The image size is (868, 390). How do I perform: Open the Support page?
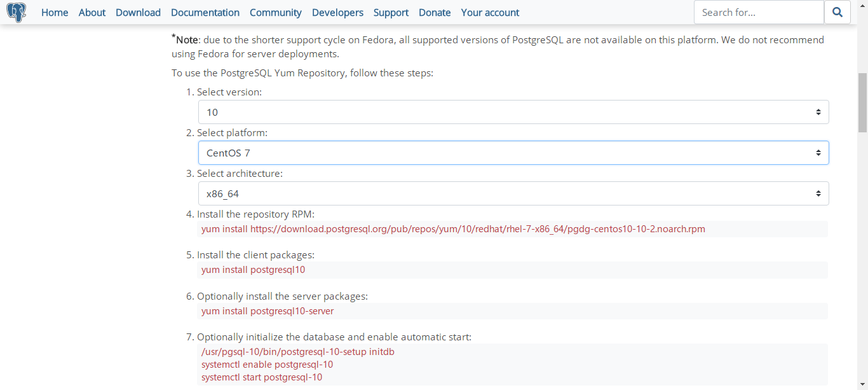(x=391, y=13)
